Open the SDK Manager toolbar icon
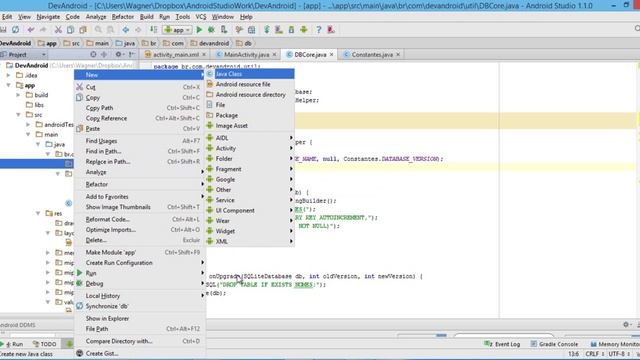This screenshot has height=360, width=640. tap(291, 30)
